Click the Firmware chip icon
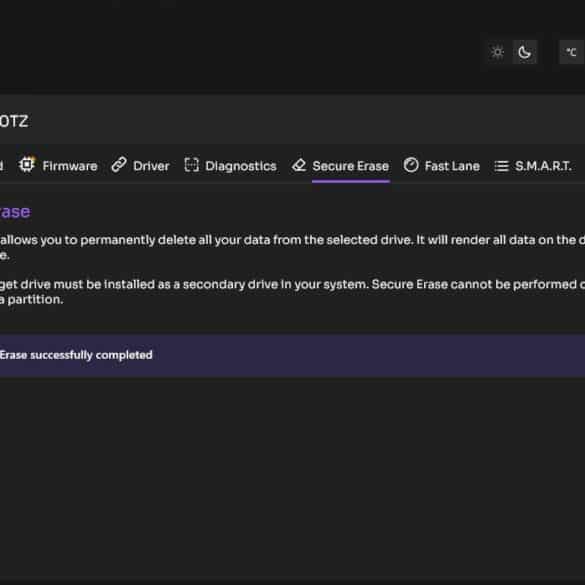This screenshot has width=585, height=585. click(27, 165)
